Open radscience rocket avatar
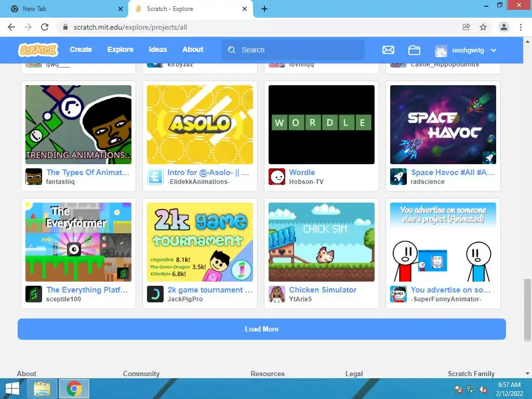This screenshot has width=532, height=399. click(398, 177)
